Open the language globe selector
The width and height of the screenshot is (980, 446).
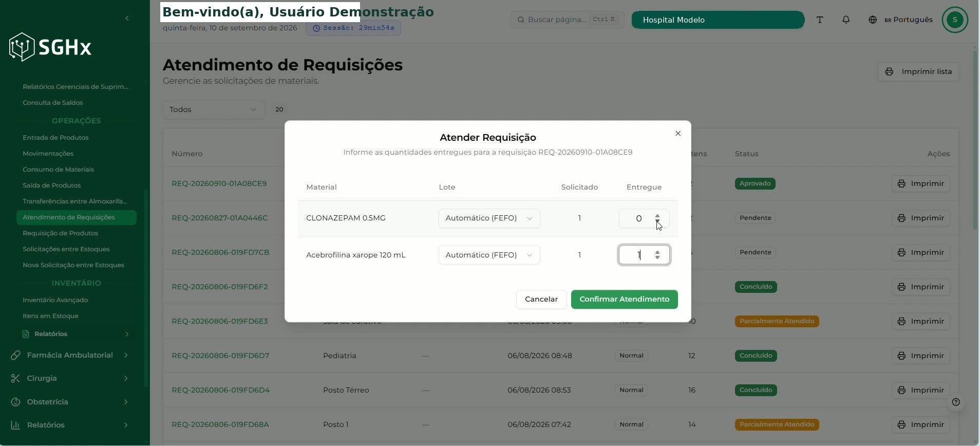coord(873,20)
